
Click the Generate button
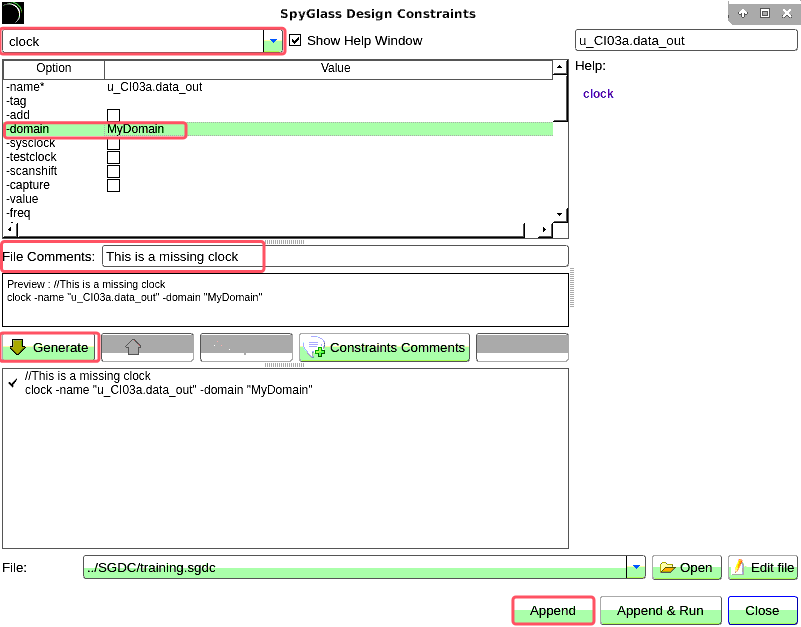50,347
